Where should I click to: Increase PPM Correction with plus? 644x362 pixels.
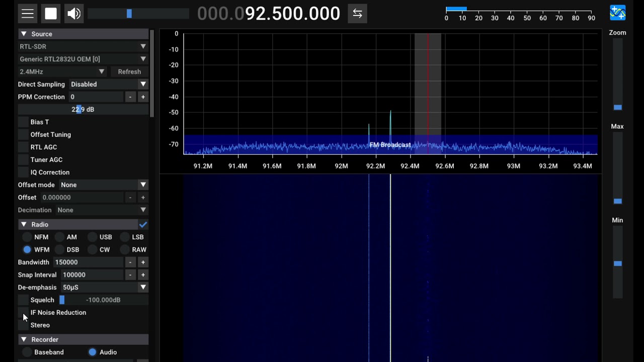(143, 97)
